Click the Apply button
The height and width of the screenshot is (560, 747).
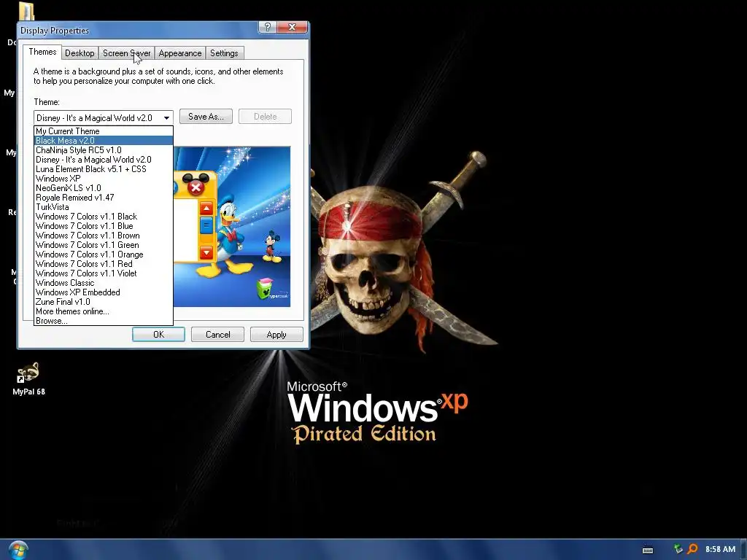tap(276, 334)
